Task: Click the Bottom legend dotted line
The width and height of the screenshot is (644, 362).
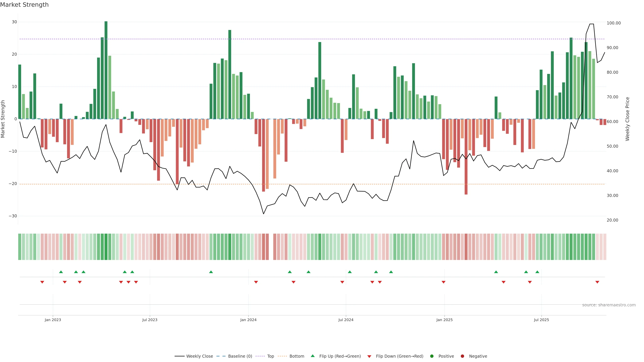Action: (282, 356)
